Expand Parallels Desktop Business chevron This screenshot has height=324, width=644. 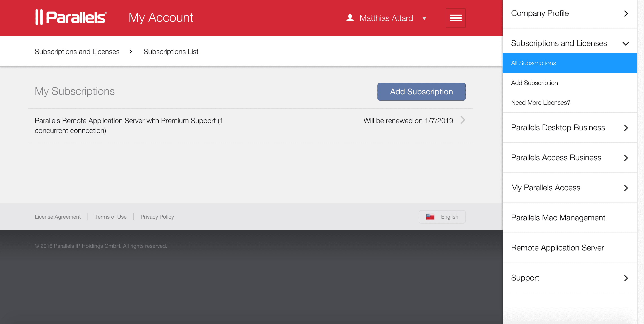(x=626, y=128)
